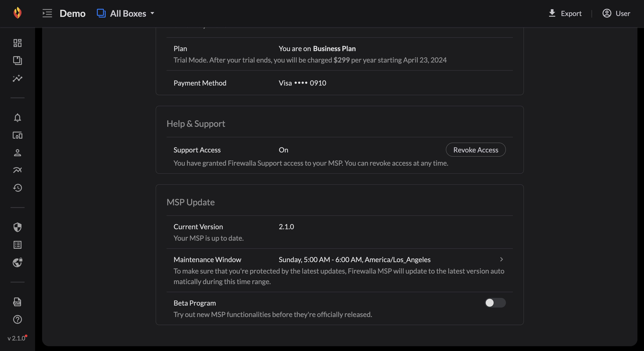Screen dimensions: 644x351
Task: Open the API document icon
Action: 18,302
